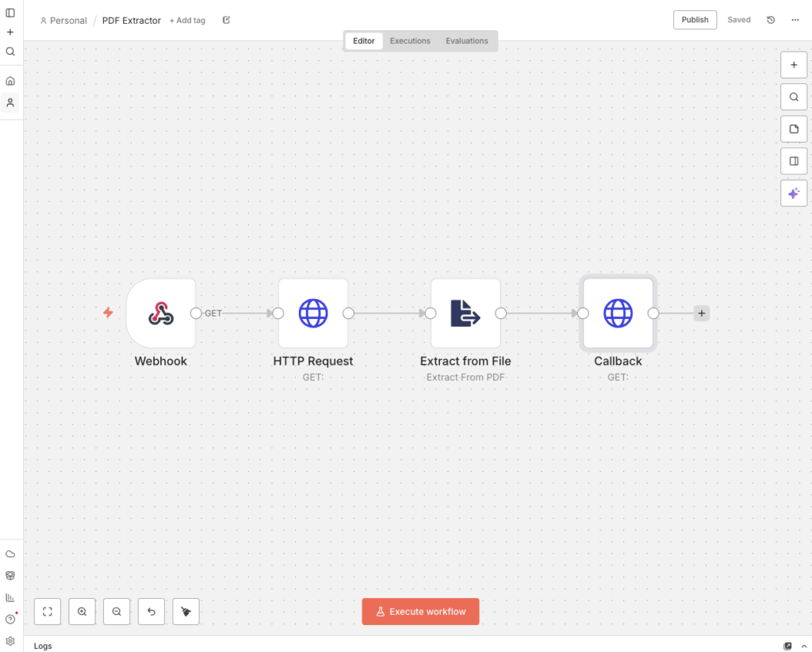Click the plus after the Callback node

[701, 313]
